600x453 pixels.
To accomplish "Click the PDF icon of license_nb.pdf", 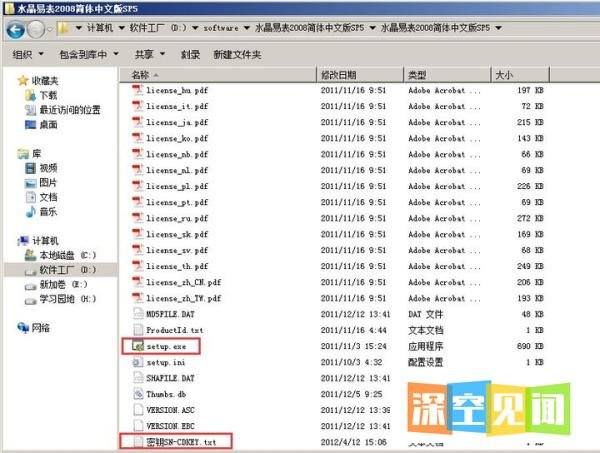I will click(137, 154).
